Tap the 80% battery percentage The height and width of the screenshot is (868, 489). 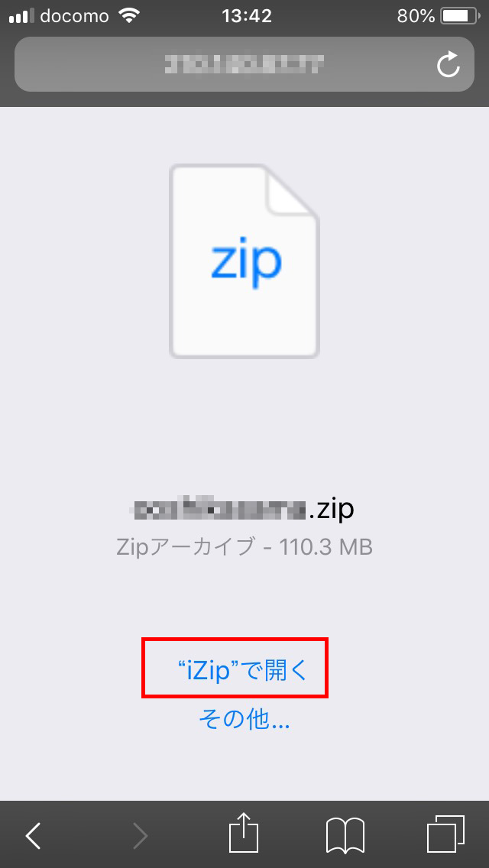tap(416, 16)
